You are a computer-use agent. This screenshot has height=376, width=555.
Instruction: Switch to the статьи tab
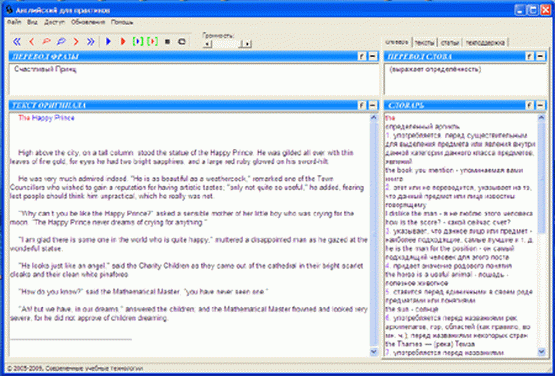[x=450, y=42]
